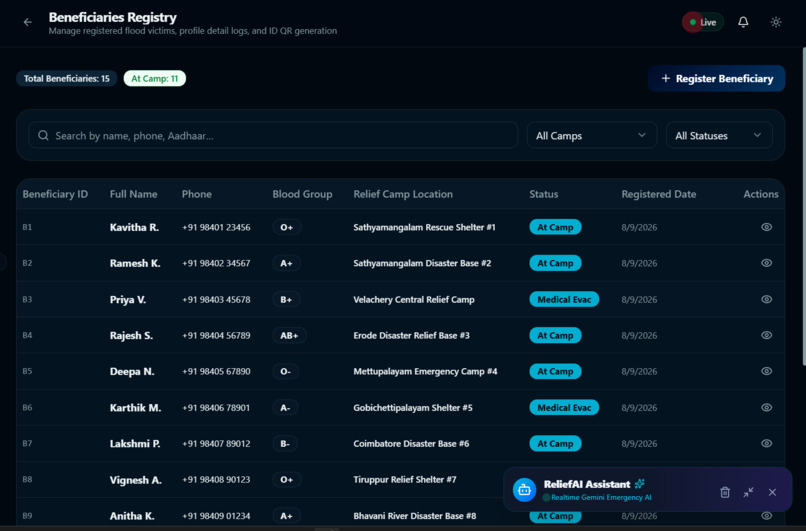Minimize the ReliefAI Assistant panel
The image size is (806, 531).
point(748,492)
